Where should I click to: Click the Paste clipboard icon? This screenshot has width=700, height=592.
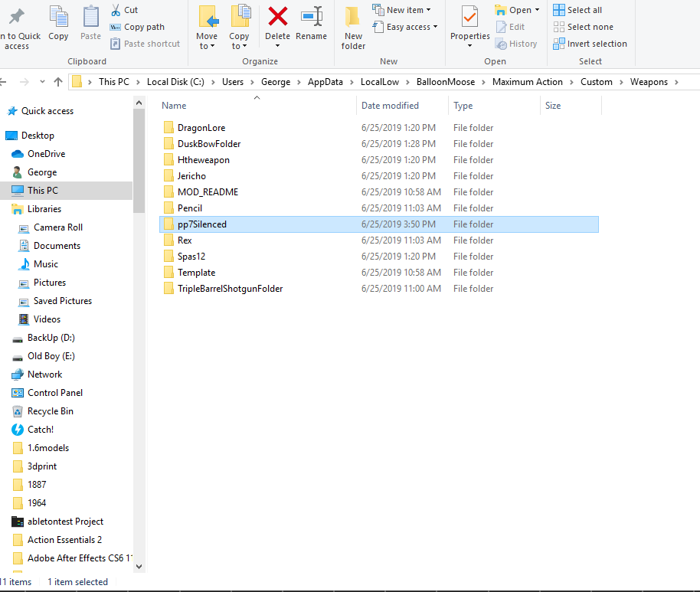(x=90, y=17)
